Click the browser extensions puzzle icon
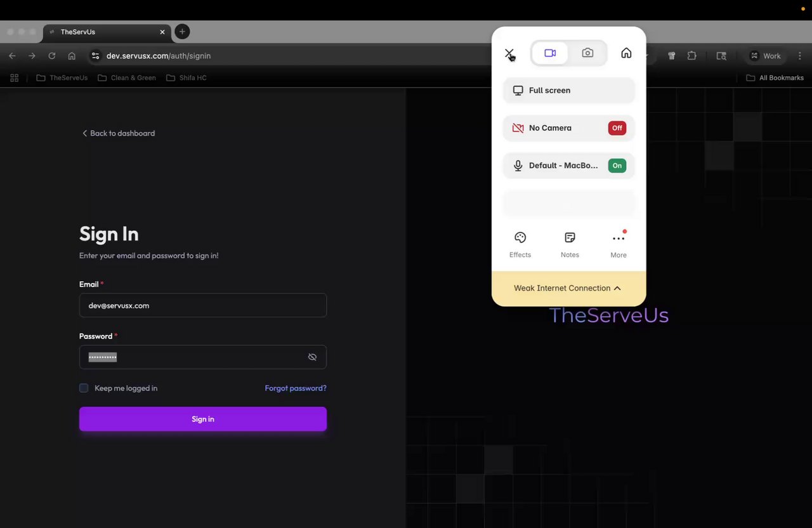The image size is (812, 528). click(x=691, y=56)
